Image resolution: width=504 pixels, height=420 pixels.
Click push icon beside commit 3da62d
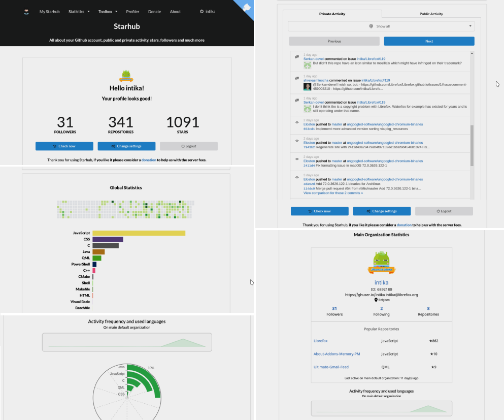click(297, 177)
